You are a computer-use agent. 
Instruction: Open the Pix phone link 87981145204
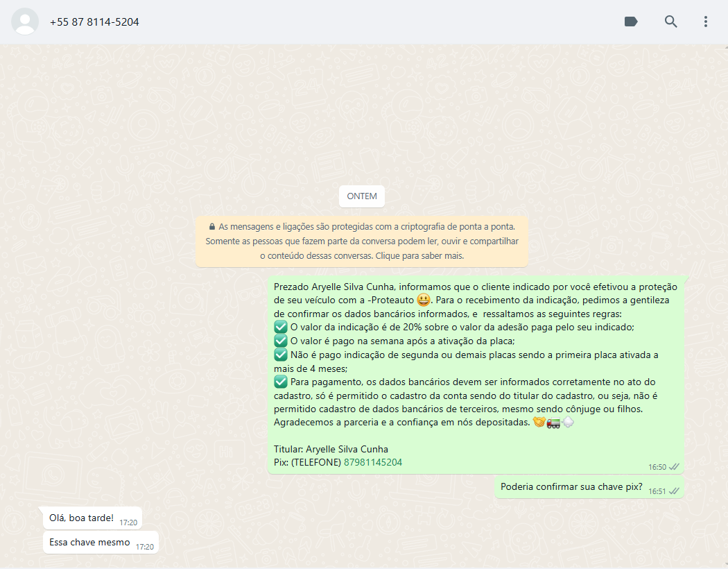point(372,462)
